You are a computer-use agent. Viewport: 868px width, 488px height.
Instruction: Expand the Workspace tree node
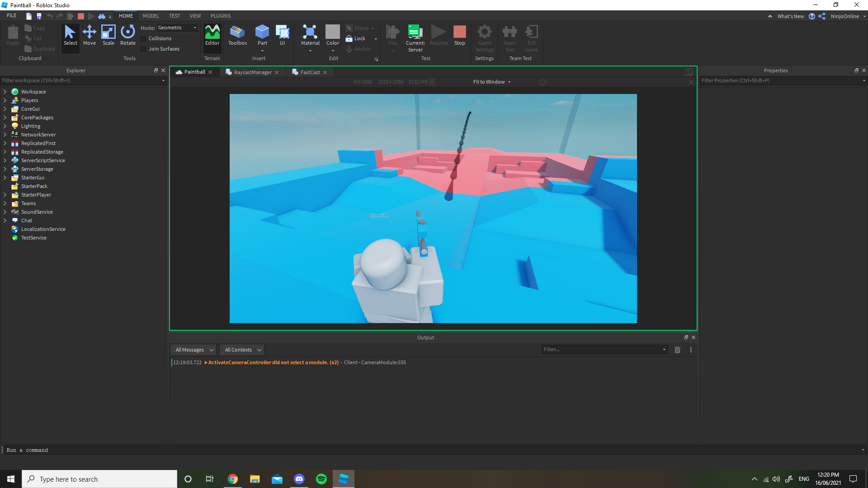[5, 92]
